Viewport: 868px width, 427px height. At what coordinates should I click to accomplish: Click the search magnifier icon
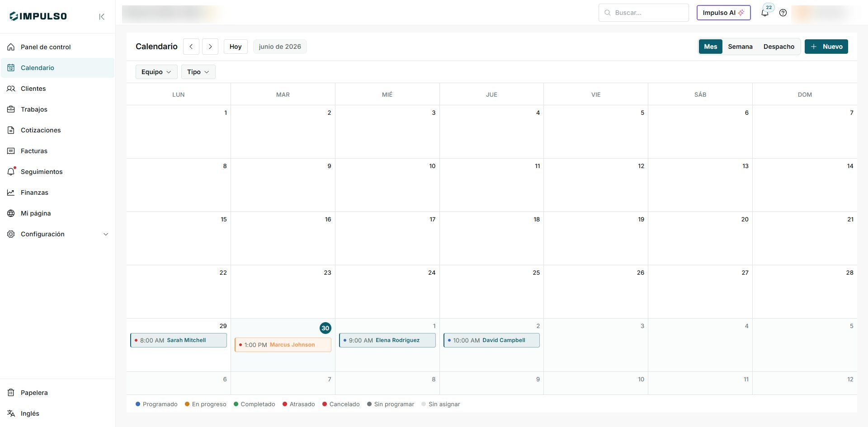pos(608,13)
